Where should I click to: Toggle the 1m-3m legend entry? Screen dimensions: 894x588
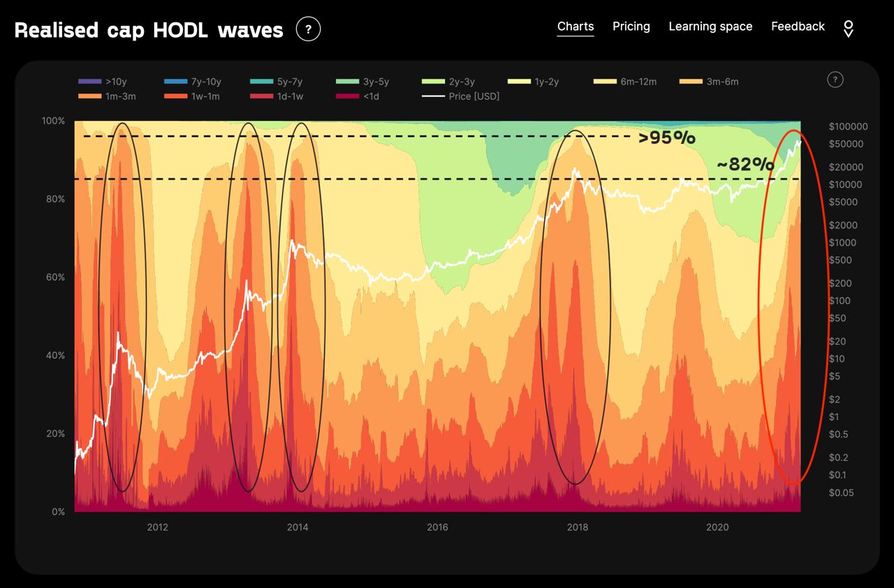click(107, 96)
